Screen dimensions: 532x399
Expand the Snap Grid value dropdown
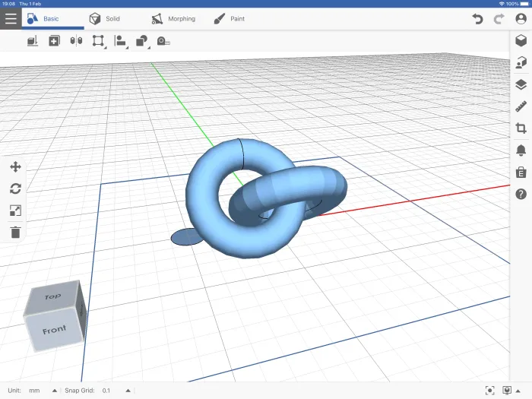128,391
